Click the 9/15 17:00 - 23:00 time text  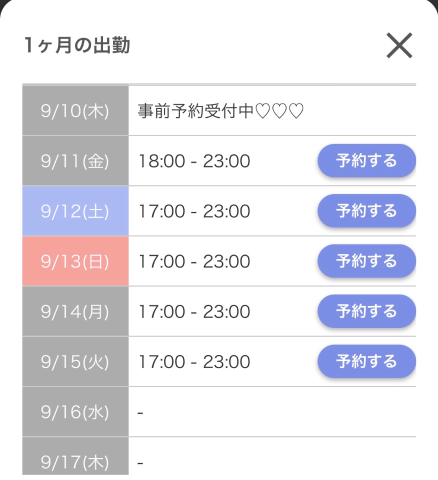[x=194, y=362]
